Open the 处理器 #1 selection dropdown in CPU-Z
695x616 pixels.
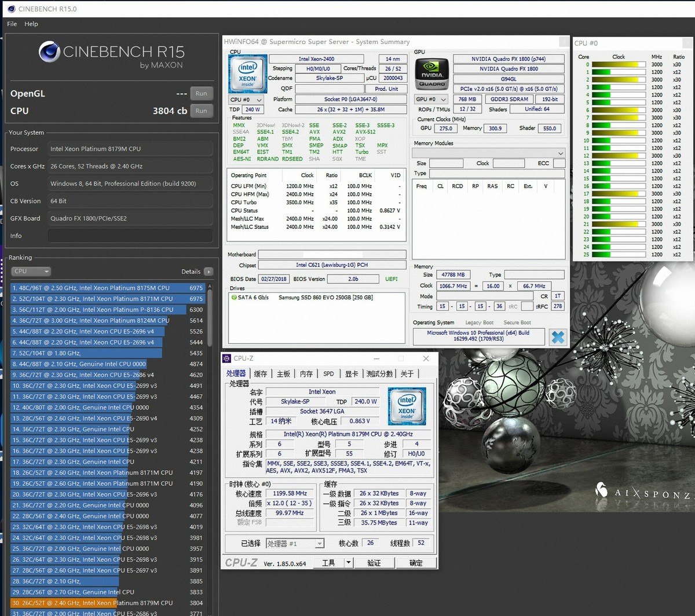[295, 544]
